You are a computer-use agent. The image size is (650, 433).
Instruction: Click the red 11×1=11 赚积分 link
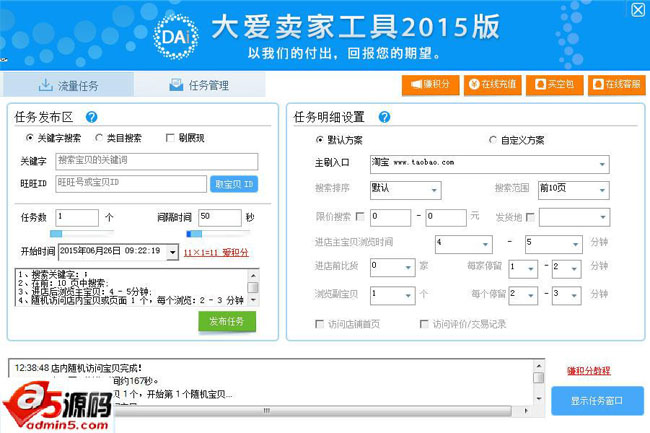[216, 252]
